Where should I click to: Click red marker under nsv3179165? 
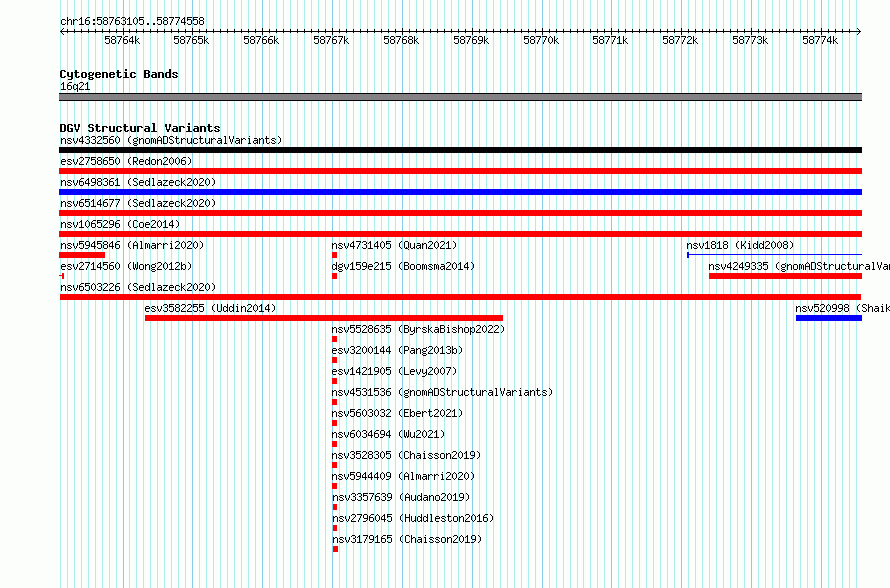click(x=335, y=549)
